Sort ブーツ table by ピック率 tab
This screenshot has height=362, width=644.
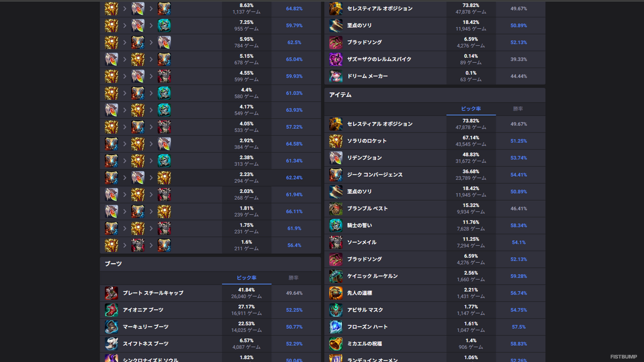[247, 278]
